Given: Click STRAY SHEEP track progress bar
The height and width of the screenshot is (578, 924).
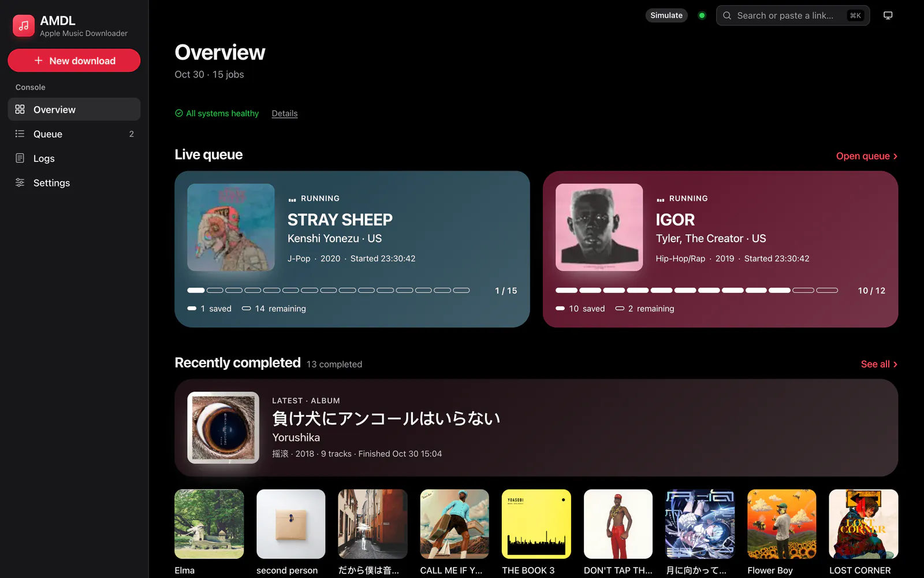Looking at the screenshot, I should pyautogui.click(x=329, y=290).
